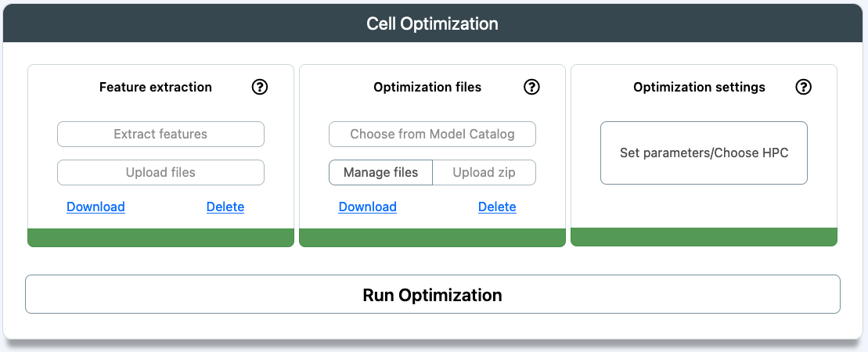
Task: Select Upload files in Feature extraction
Action: coord(160,172)
